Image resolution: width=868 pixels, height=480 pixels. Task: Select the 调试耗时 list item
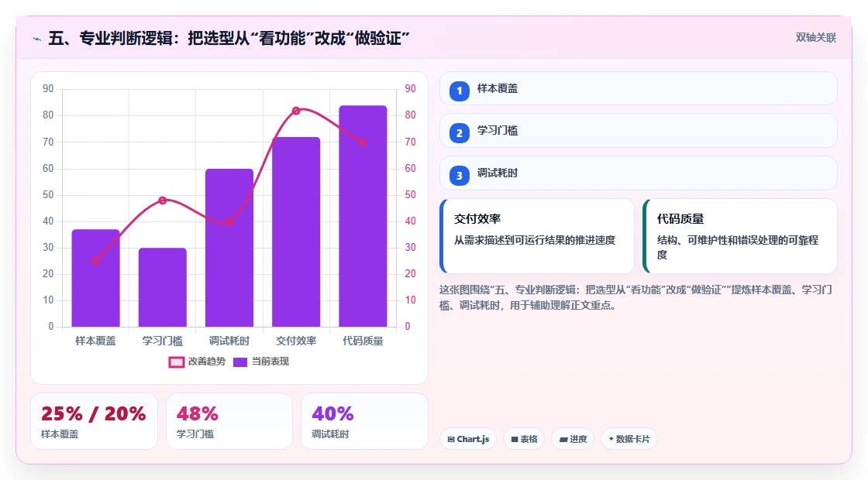coord(639,173)
